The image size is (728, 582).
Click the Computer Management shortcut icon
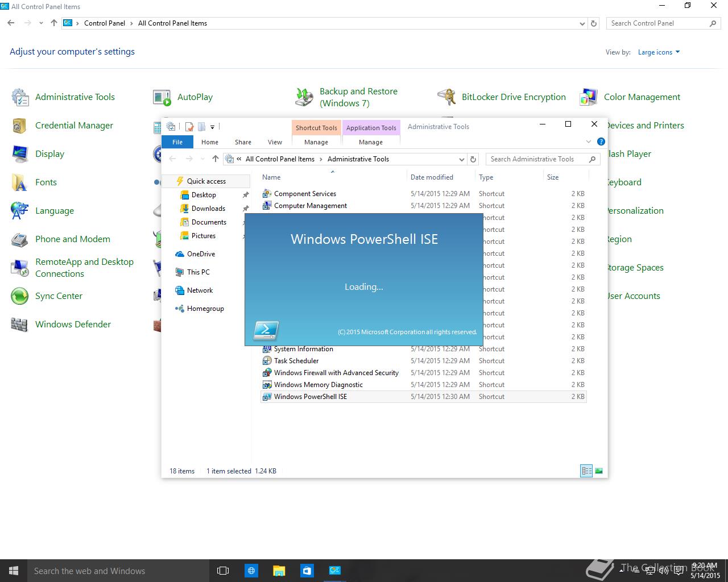click(x=267, y=206)
